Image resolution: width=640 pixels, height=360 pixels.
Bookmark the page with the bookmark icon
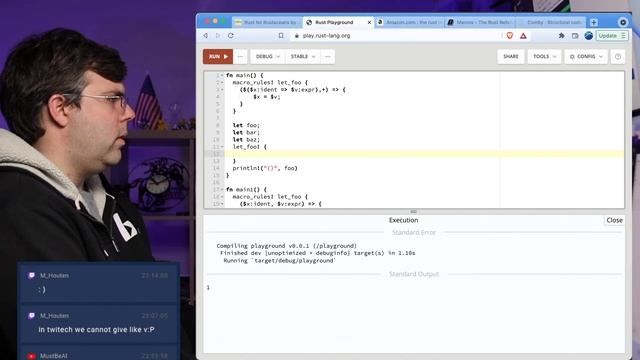click(x=281, y=36)
